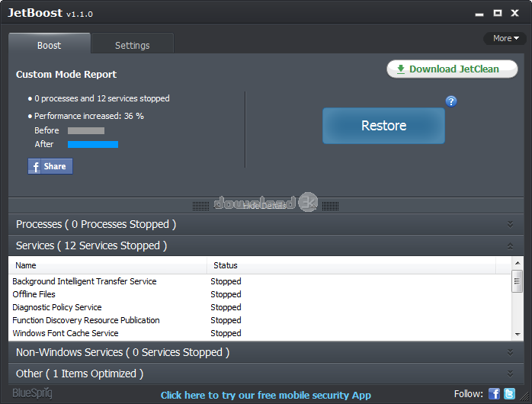Collapse the Services section

point(266,245)
